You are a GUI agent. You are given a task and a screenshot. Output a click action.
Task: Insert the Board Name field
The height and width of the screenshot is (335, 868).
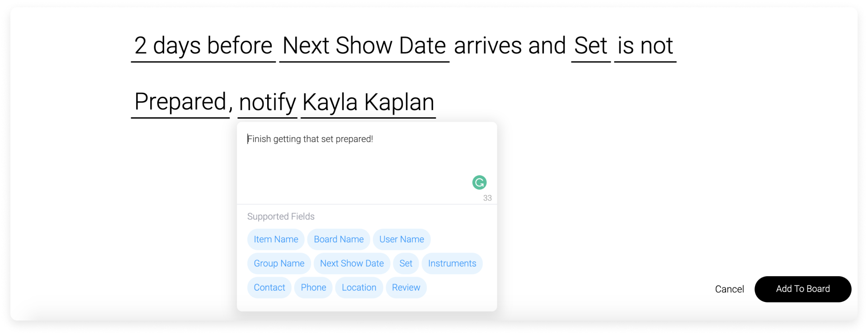339,239
